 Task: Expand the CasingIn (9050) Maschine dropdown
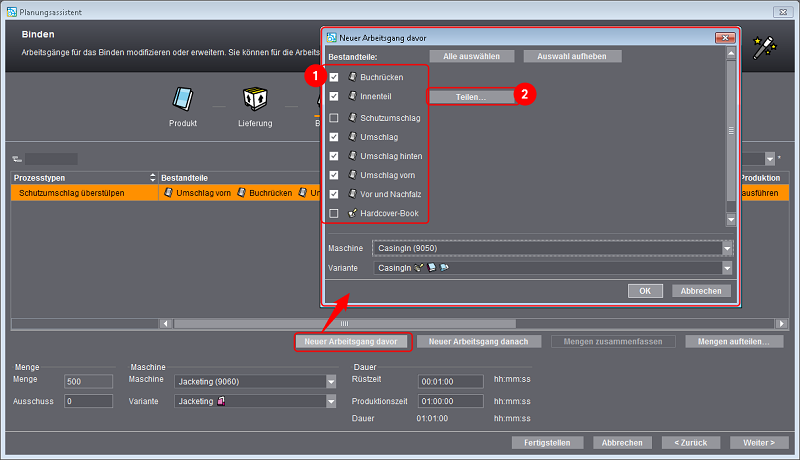pos(727,248)
